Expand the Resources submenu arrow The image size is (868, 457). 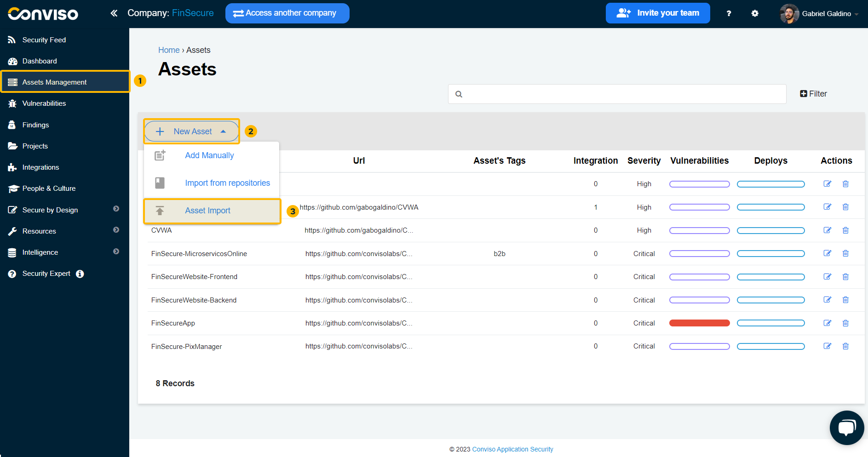point(116,230)
